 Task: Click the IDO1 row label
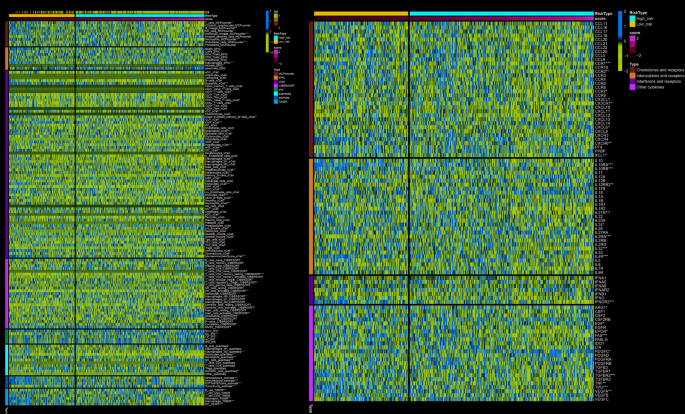point(599,344)
